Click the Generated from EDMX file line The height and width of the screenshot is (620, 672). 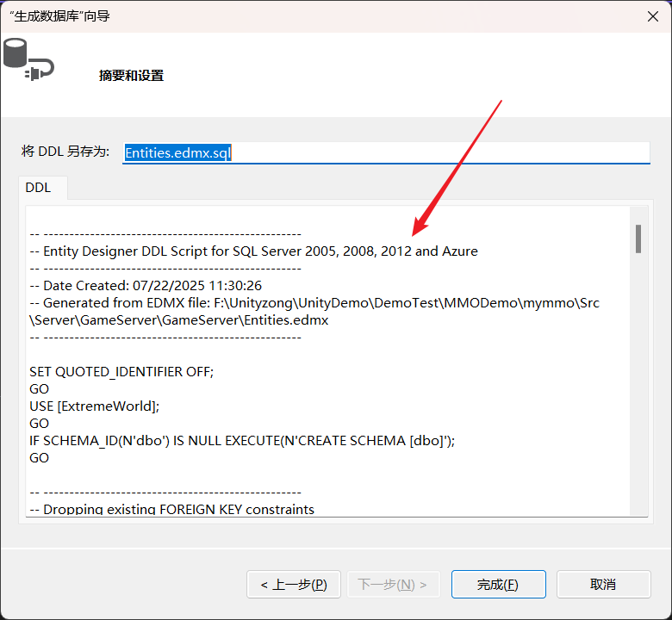click(314, 303)
